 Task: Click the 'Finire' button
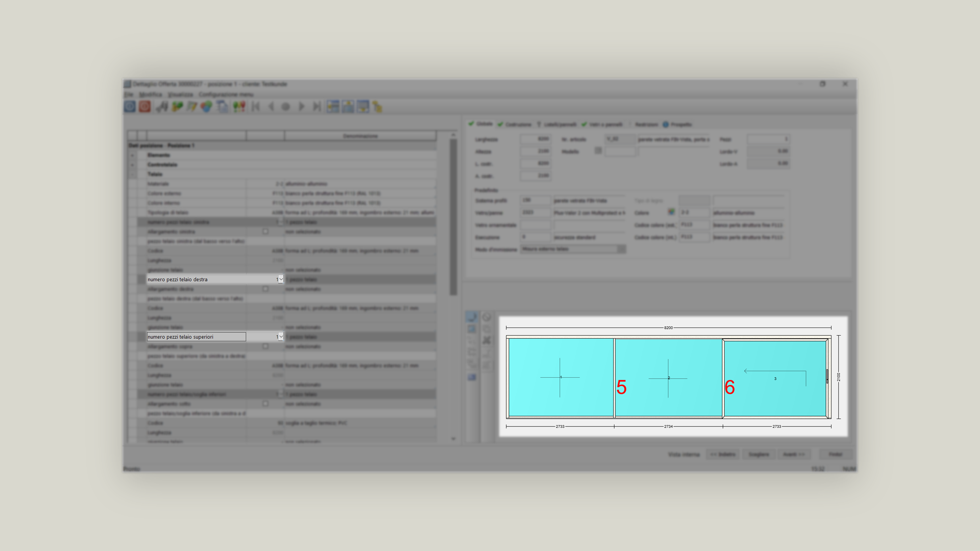(836, 454)
